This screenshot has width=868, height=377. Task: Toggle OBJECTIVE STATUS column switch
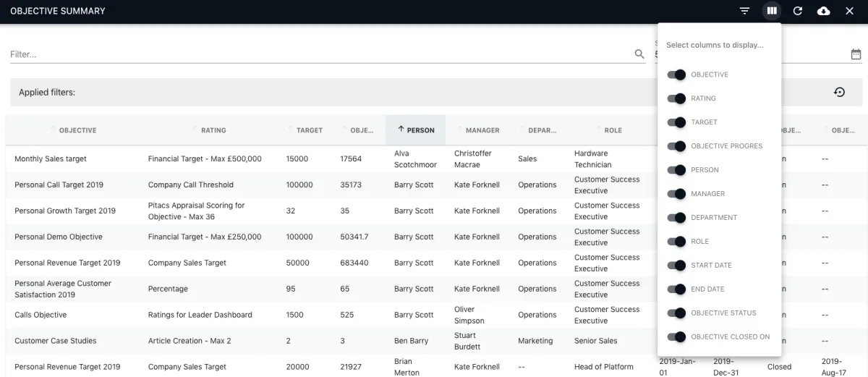pos(676,313)
